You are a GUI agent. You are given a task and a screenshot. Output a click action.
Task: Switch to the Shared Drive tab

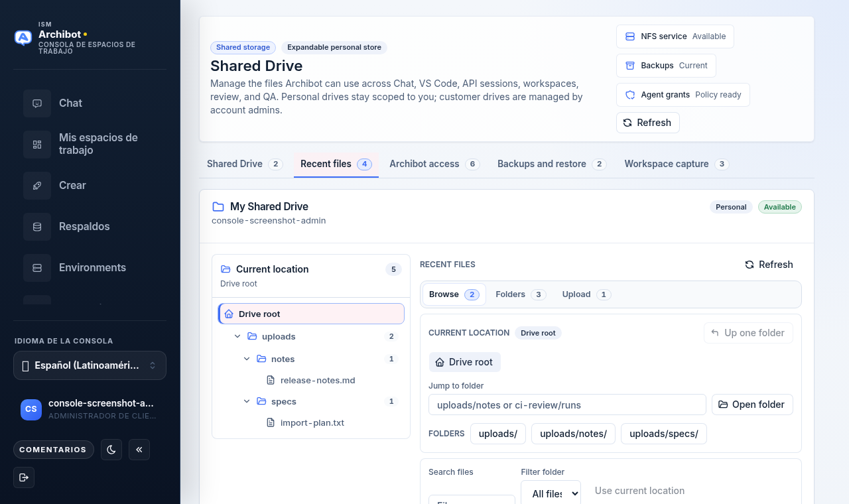tap(245, 164)
